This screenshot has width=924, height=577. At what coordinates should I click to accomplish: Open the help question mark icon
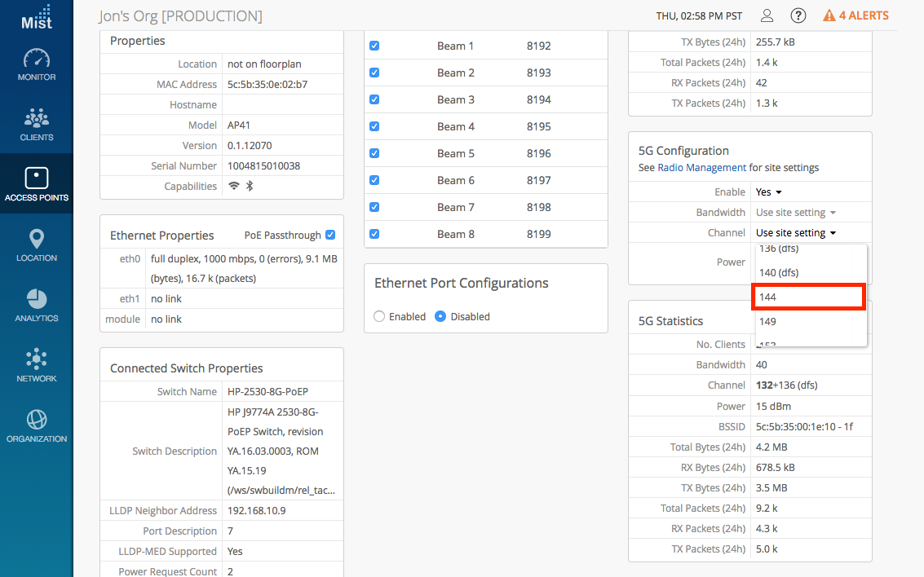(x=798, y=15)
